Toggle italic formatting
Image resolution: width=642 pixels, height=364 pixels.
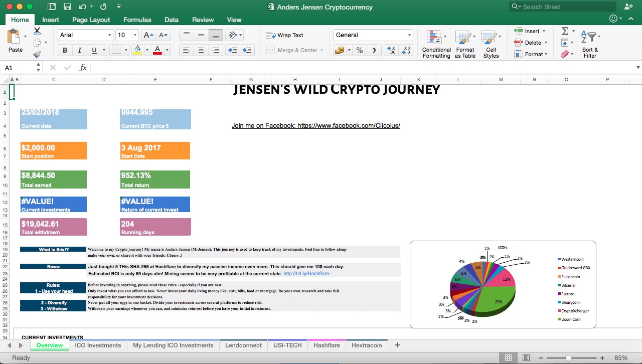pos(79,50)
